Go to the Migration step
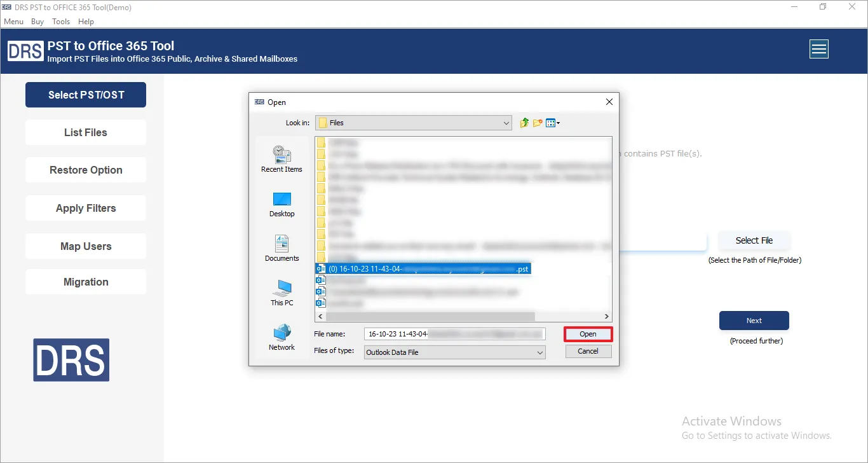 (86, 282)
